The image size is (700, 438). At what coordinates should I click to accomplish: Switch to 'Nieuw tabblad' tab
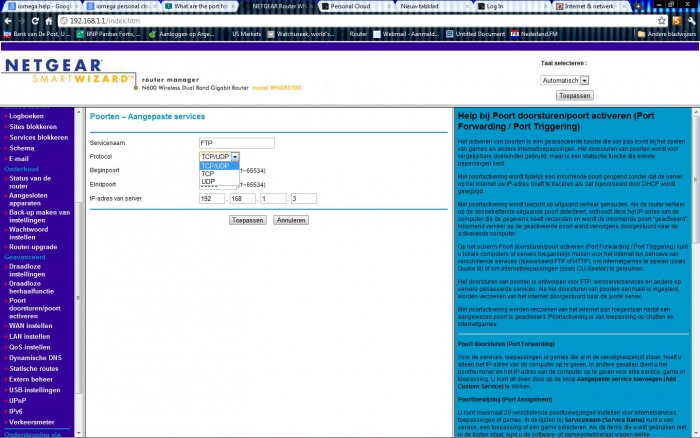pos(434,6)
